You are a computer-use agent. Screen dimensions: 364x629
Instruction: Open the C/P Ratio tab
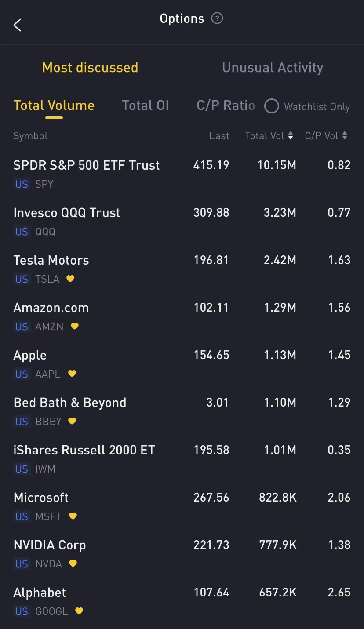226,105
